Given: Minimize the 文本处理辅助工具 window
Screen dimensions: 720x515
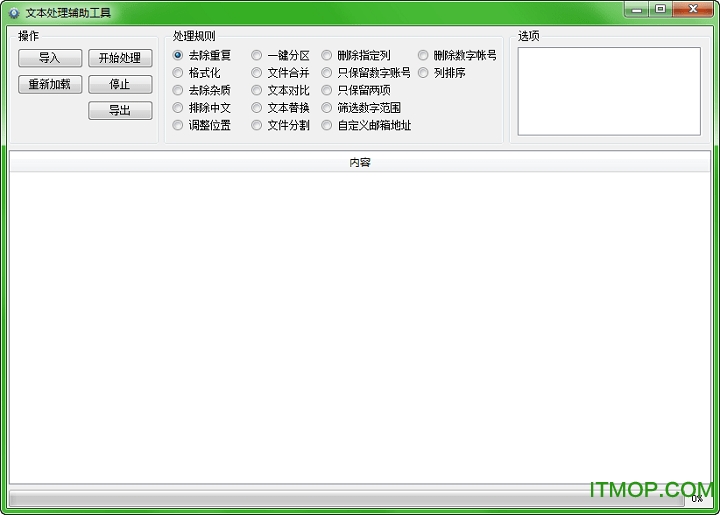Looking at the screenshot, I should point(636,9).
